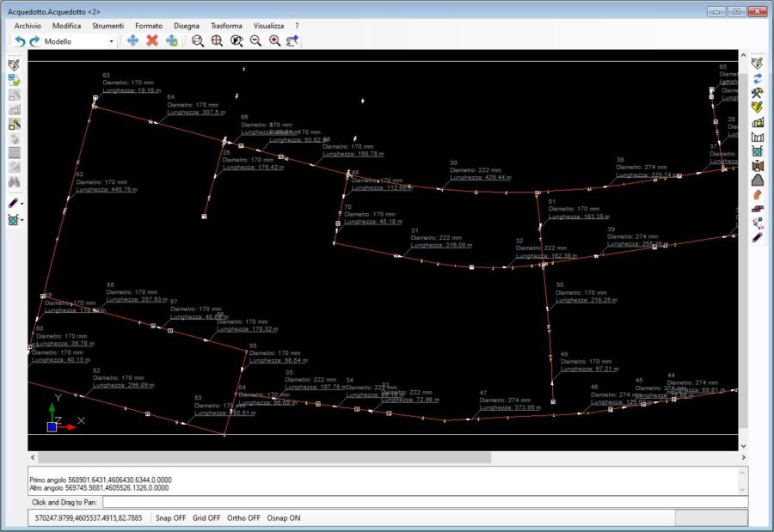Screen dimensions: 774x532
Task: Open the Visualizza menu
Action: pyautogui.click(x=268, y=26)
